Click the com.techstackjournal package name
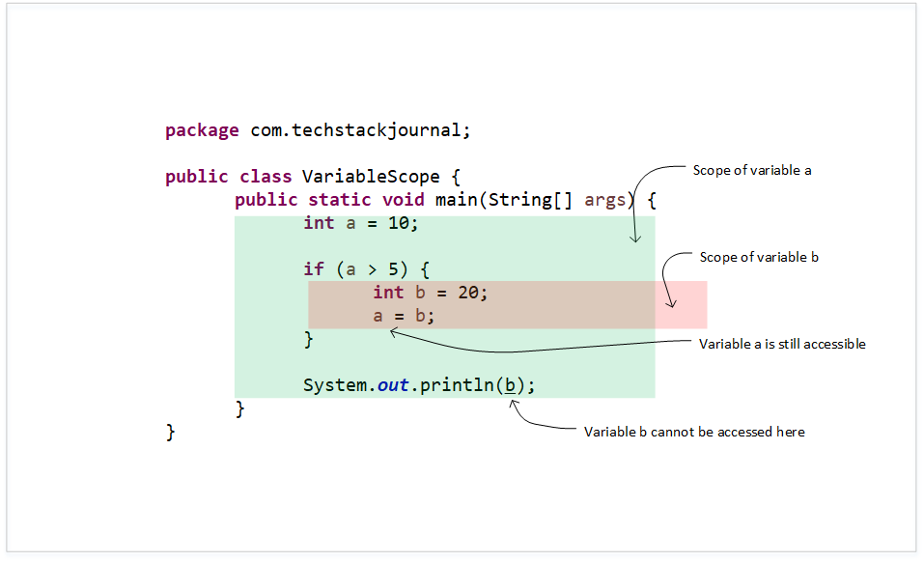The width and height of the screenshot is (924, 562). point(360,130)
